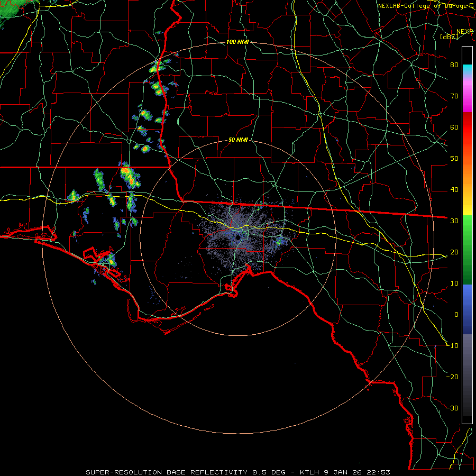
Task: Click the 50 dBZ scale label
Action: (454, 159)
